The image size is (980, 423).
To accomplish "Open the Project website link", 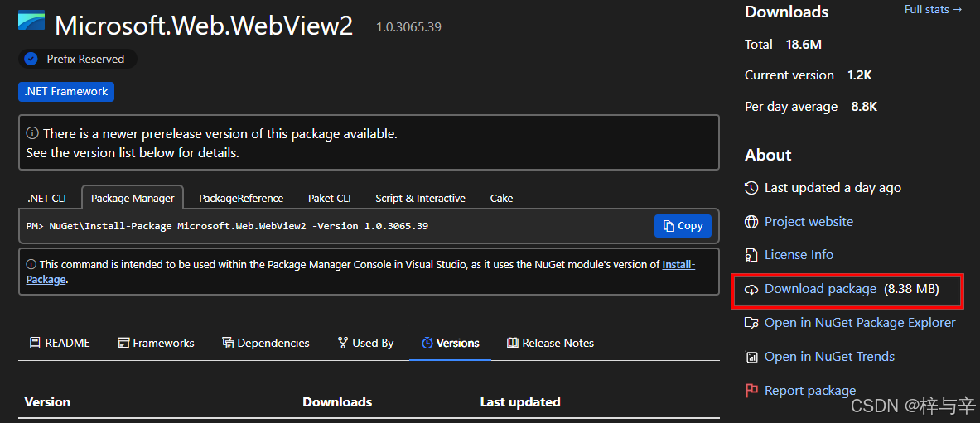I will [x=809, y=222].
